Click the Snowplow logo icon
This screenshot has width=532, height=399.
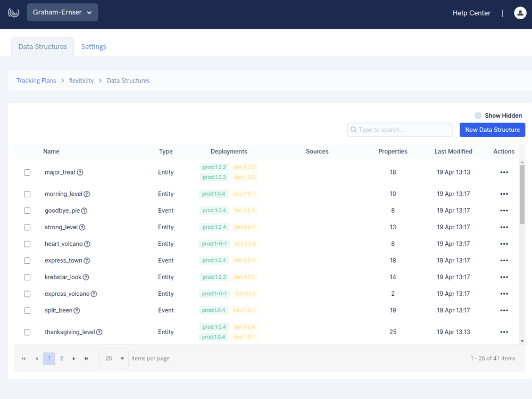point(14,13)
